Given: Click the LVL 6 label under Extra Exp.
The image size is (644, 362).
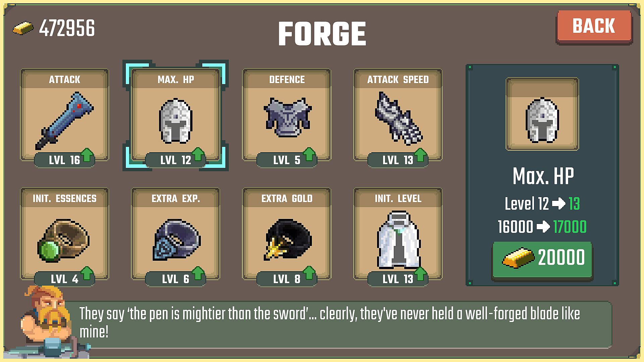Looking at the screenshot, I should [x=175, y=279].
